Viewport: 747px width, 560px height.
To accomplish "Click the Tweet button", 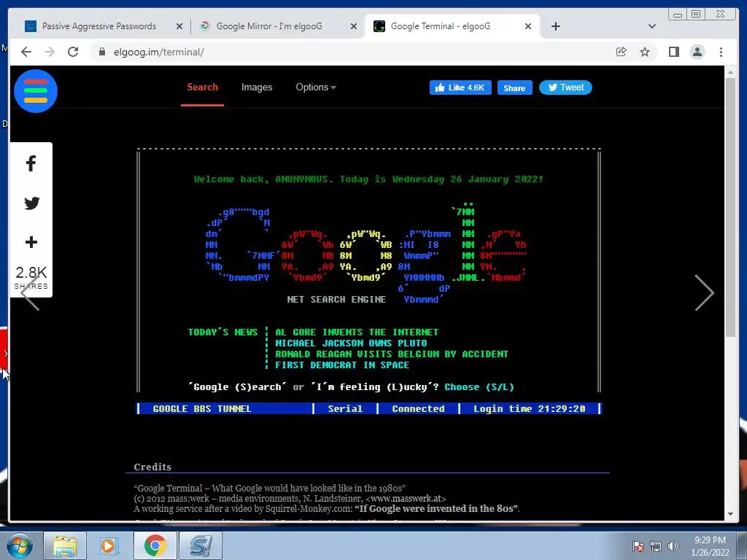I will pyautogui.click(x=565, y=87).
